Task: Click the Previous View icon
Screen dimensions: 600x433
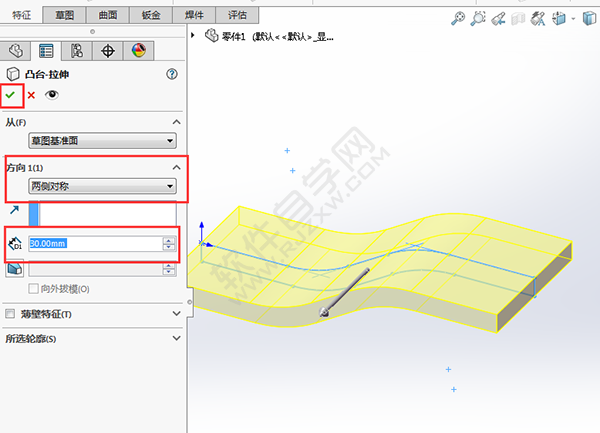Action: (498, 18)
